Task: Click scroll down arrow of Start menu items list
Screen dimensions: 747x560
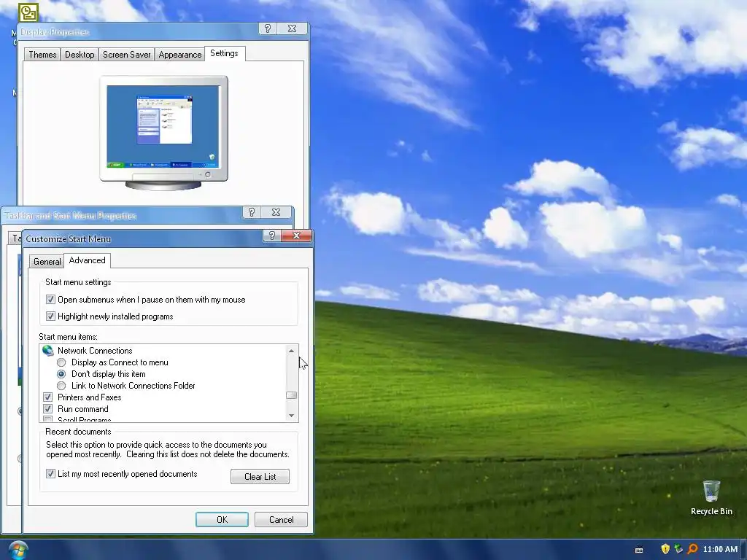Action: (x=292, y=416)
